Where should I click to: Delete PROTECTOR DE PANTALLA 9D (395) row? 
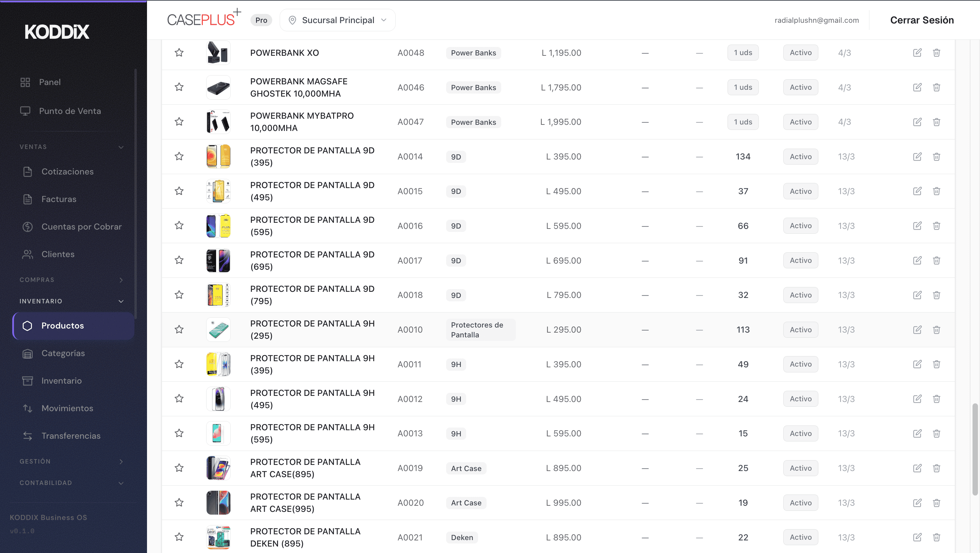[936, 156]
